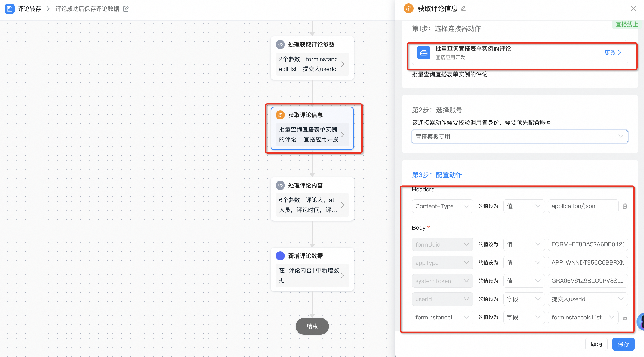Select the 获取评论信息 node title in canvas
Viewport: 644px width, 357px height.
[305, 115]
